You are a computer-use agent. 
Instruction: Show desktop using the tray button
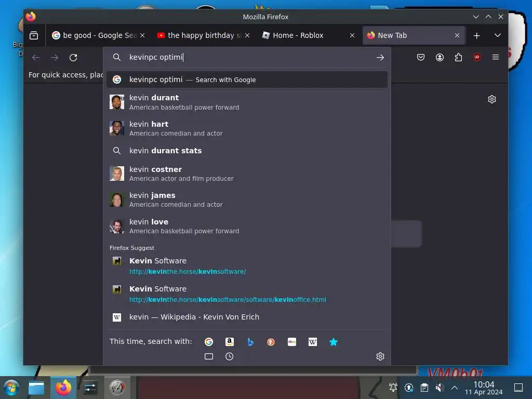[x=518, y=388]
